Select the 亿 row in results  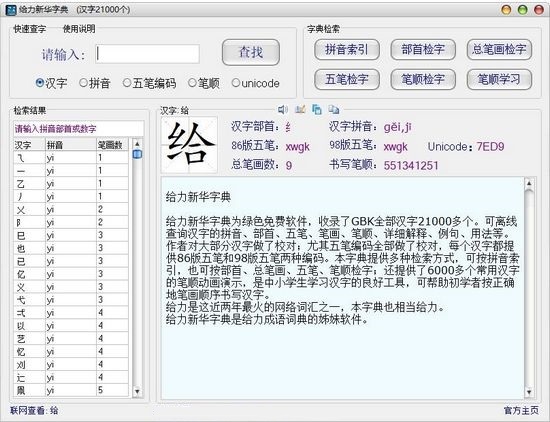coord(71,274)
